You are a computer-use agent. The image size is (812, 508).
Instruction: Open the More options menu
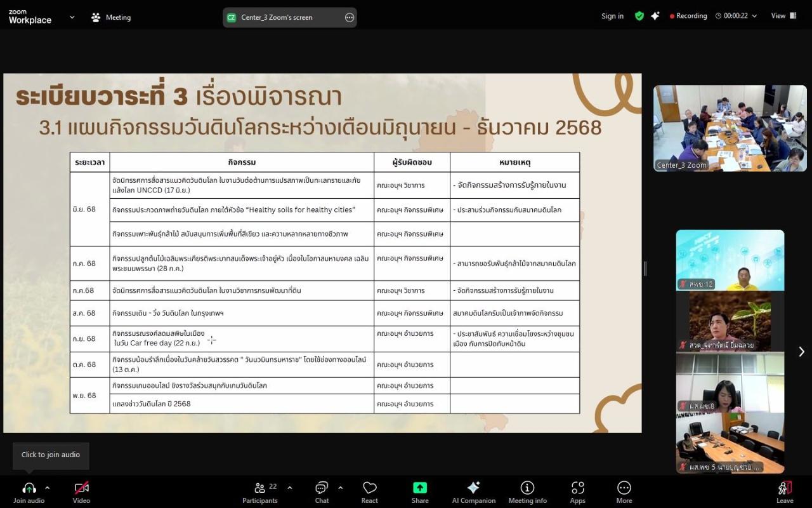point(624,489)
